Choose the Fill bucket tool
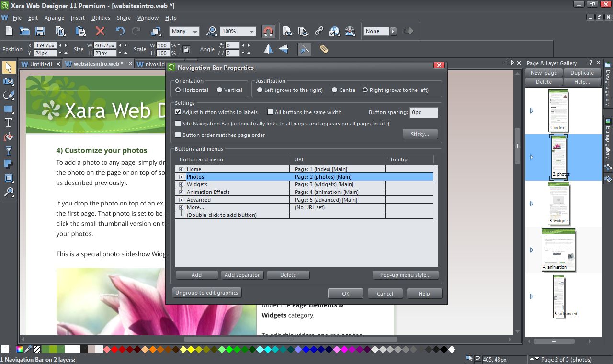Image resolution: width=613 pixels, height=364 pixels. pyautogui.click(x=9, y=136)
